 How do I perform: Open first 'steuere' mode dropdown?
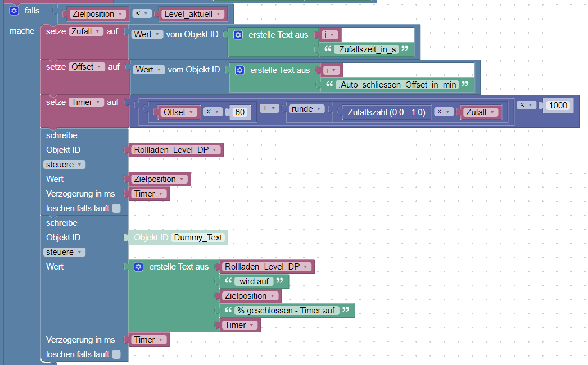pyautogui.click(x=64, y=165)
